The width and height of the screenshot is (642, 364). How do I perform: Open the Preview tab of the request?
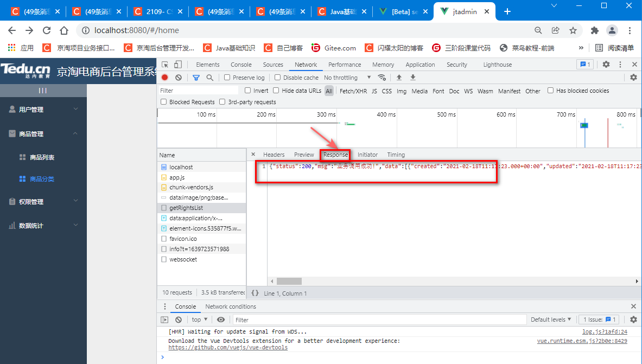click(x=304, y=155)
